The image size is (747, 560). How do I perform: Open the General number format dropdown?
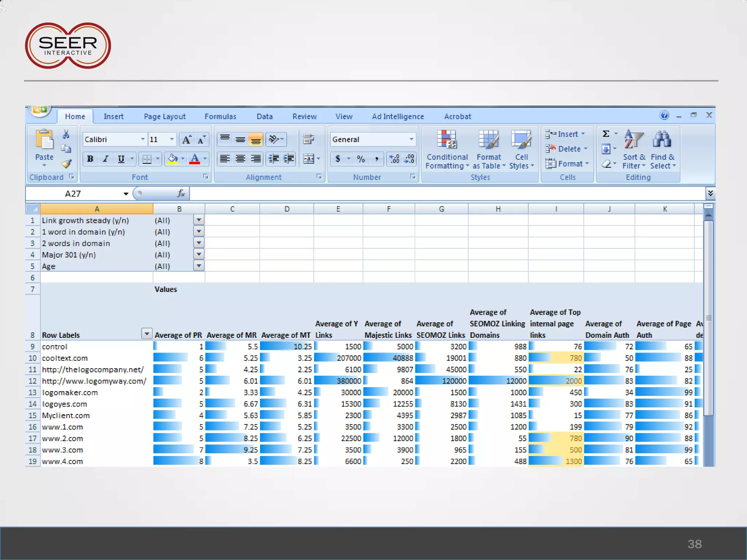click(x=411, y=139)
